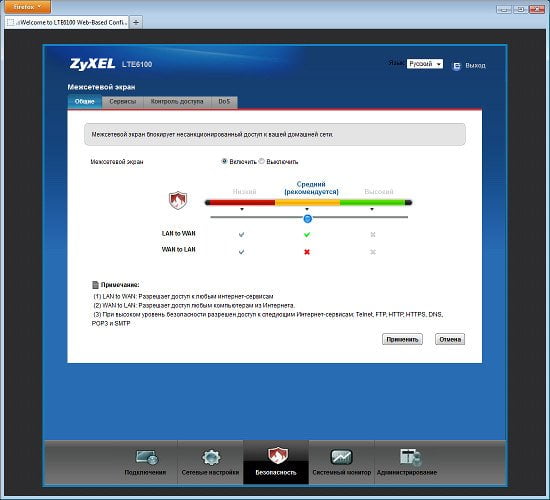Click the Межсетевой экран page heading
This screenshot has height=500, width=550.
101,87
